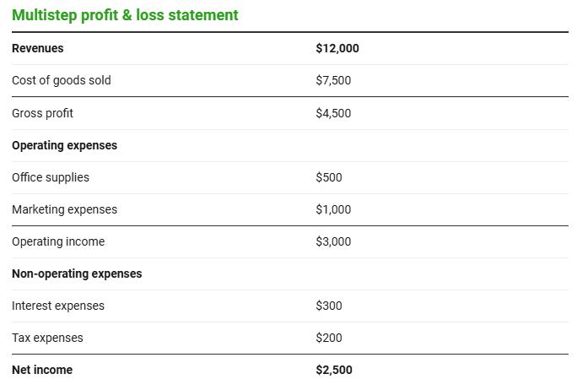
Task: Click the Operating expenses section header
Action: coord(65,145)
